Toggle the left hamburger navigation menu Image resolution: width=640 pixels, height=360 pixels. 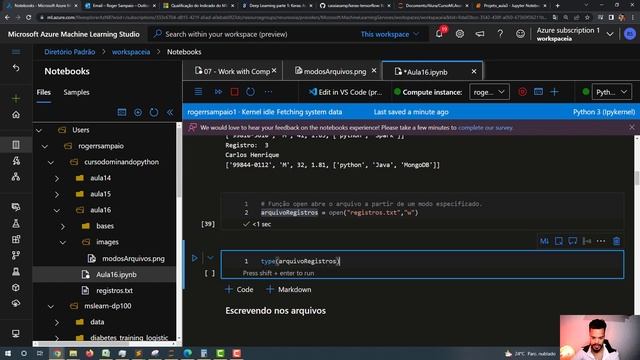click(16, 52)
